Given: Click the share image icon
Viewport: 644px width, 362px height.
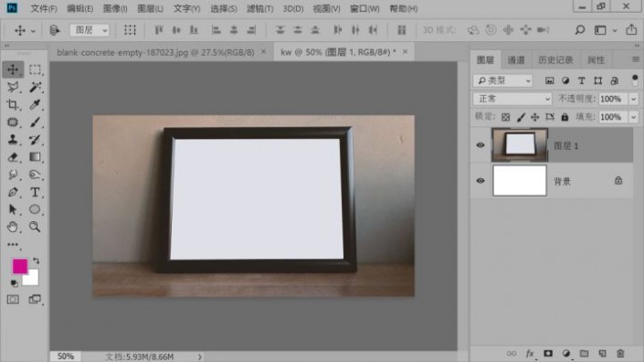Looking at the screenshot, I should 631,29.
